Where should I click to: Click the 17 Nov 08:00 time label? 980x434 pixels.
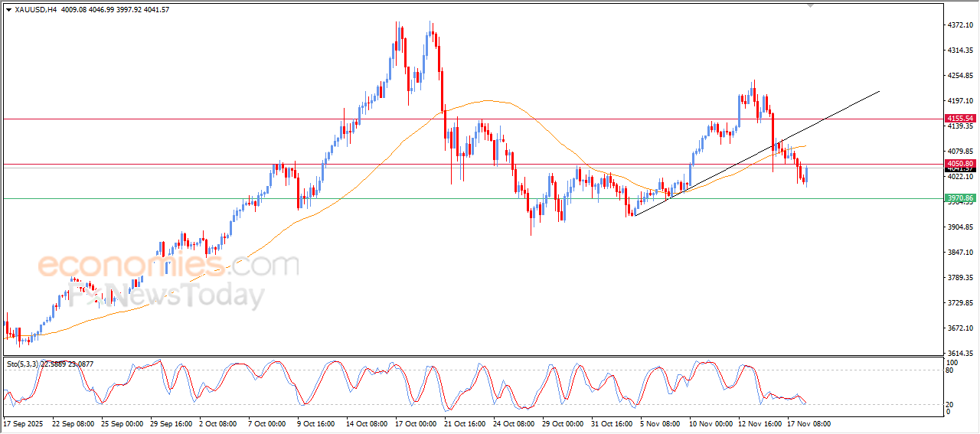tap(808, 423)
